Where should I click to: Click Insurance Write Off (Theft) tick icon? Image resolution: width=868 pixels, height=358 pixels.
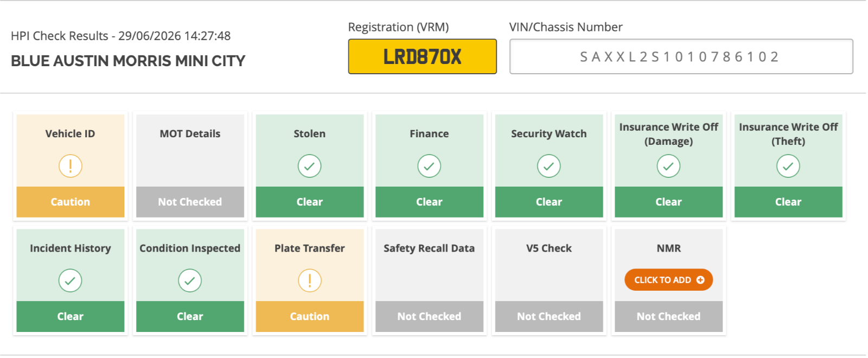pyautogui.click(x=788, y=166)
